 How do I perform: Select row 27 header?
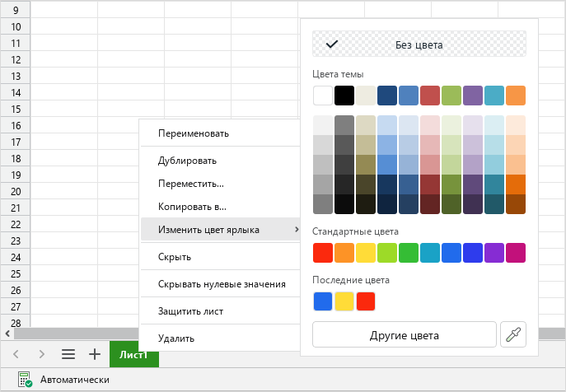[x=16, y=307]
